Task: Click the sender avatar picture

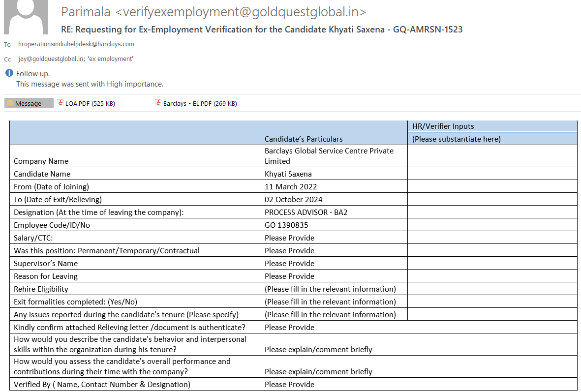Action: coord(26,17)
